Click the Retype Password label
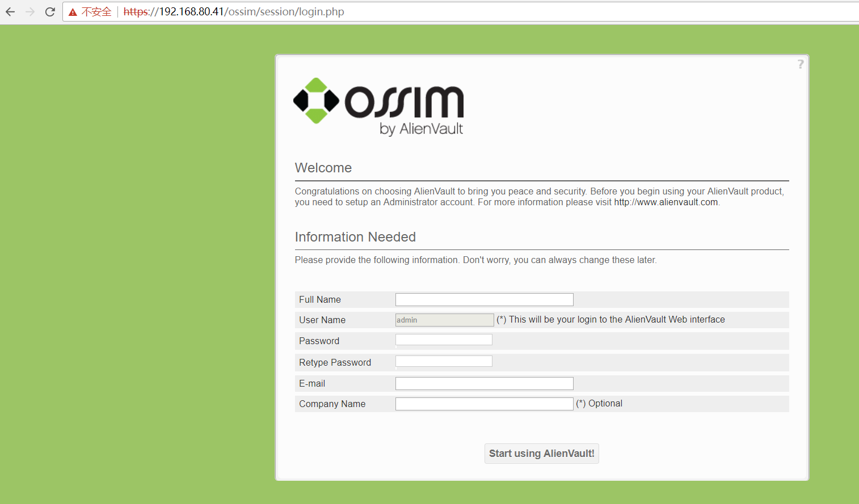The image size is (859, 504). coord(335,362)
